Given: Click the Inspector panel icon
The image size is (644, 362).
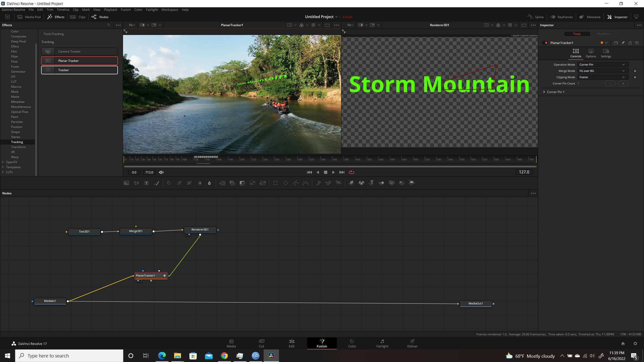Looking at the screenshot, I should point(610,17).
